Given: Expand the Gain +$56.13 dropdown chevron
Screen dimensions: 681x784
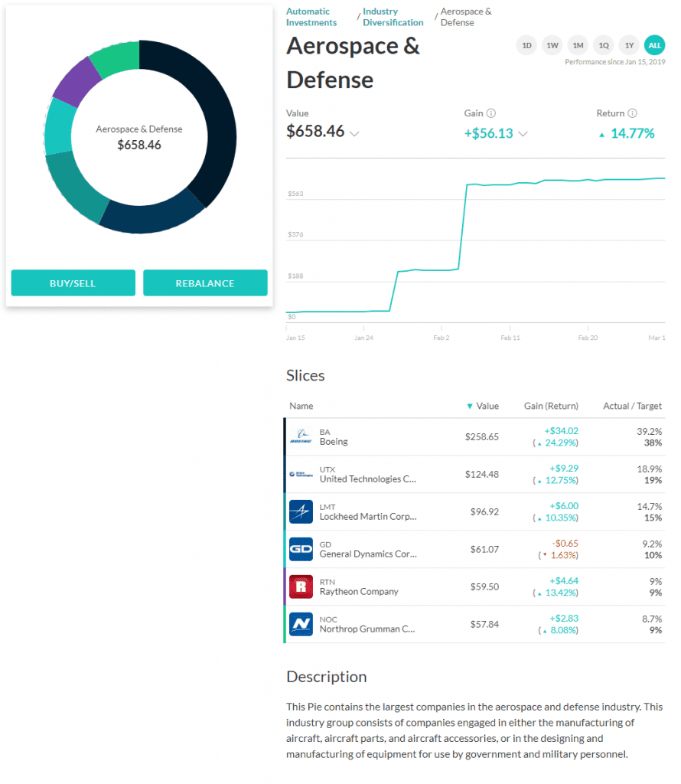Looking at the screenshot, I should coord(523,133).
